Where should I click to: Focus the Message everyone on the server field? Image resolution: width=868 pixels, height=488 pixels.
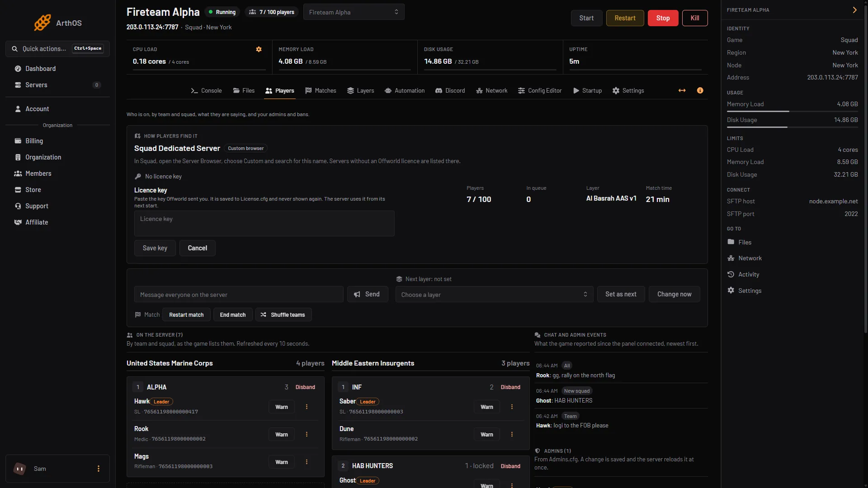click(239, 295)
